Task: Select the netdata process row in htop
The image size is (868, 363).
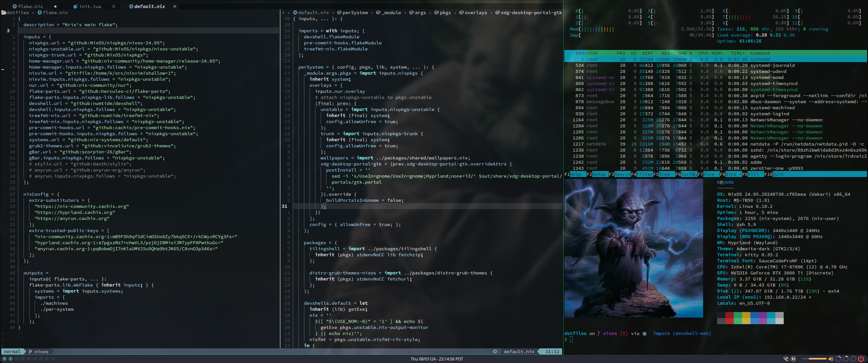Action: coord(715,144)
